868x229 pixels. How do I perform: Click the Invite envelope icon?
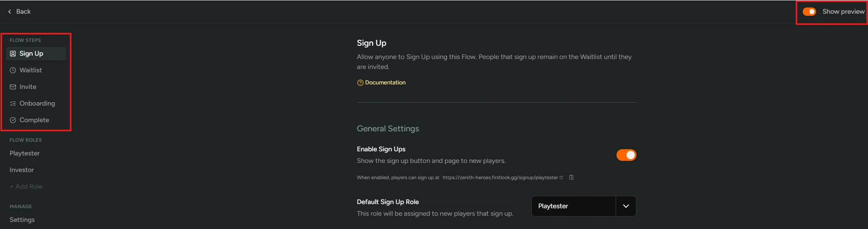pos(13,87)
